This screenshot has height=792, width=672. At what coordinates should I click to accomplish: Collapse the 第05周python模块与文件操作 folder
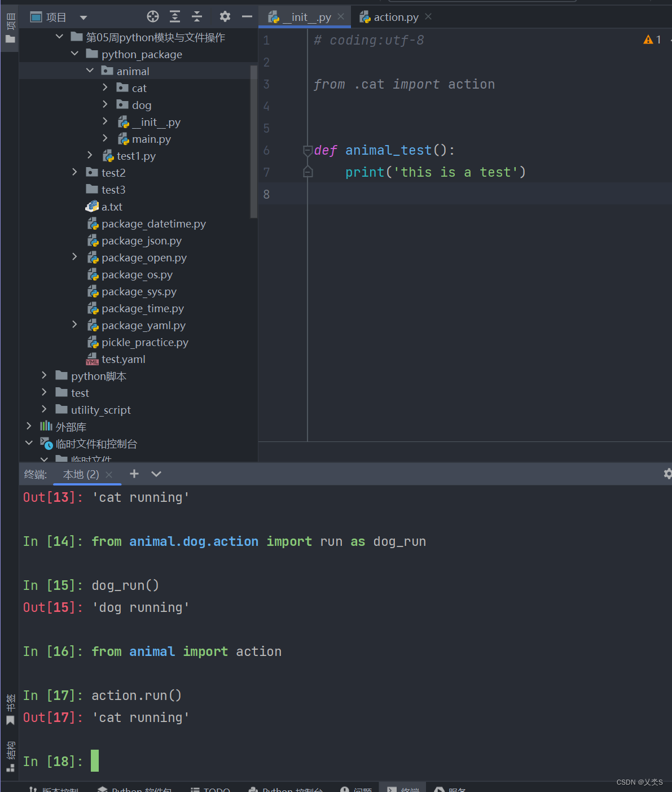[x=59, y=37]
